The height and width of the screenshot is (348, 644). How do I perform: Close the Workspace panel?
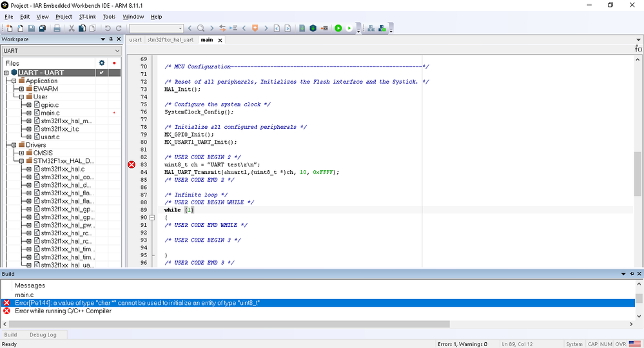119,39
